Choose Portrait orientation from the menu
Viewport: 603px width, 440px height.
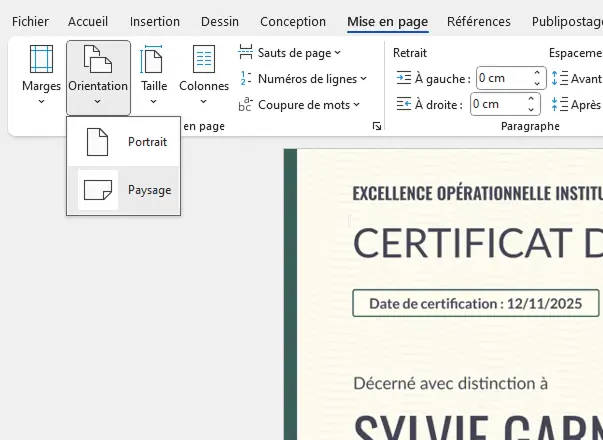tap(123, 142)
